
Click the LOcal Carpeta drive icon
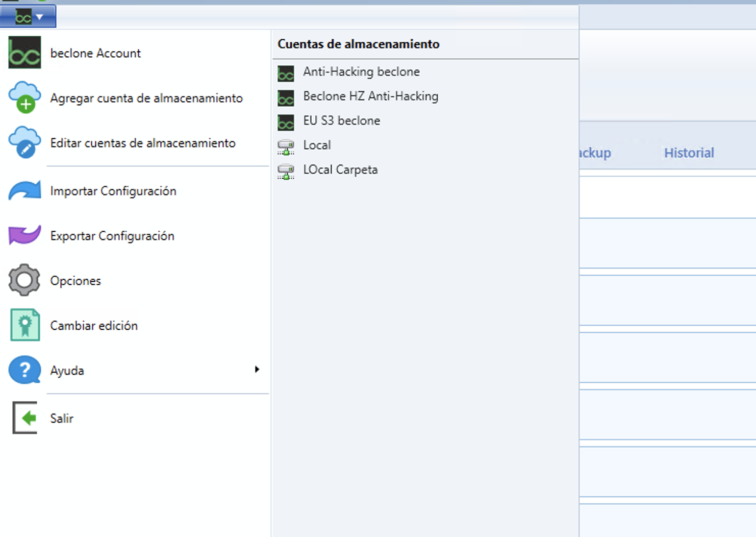[286, 172]
